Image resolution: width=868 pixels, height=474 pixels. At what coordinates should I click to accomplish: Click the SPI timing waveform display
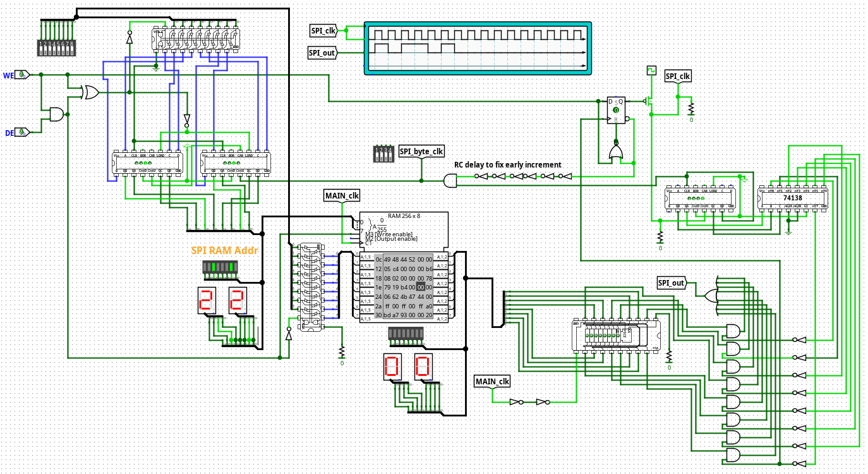point(478,48)
